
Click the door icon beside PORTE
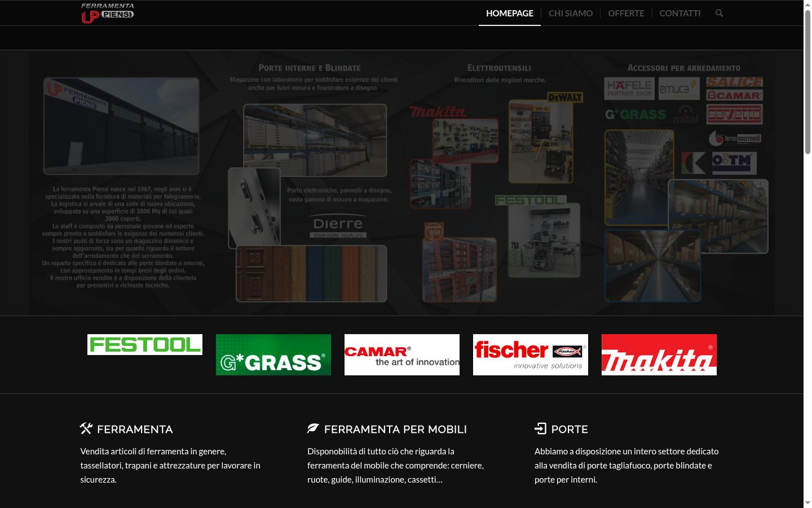click(x=540, y=428)
